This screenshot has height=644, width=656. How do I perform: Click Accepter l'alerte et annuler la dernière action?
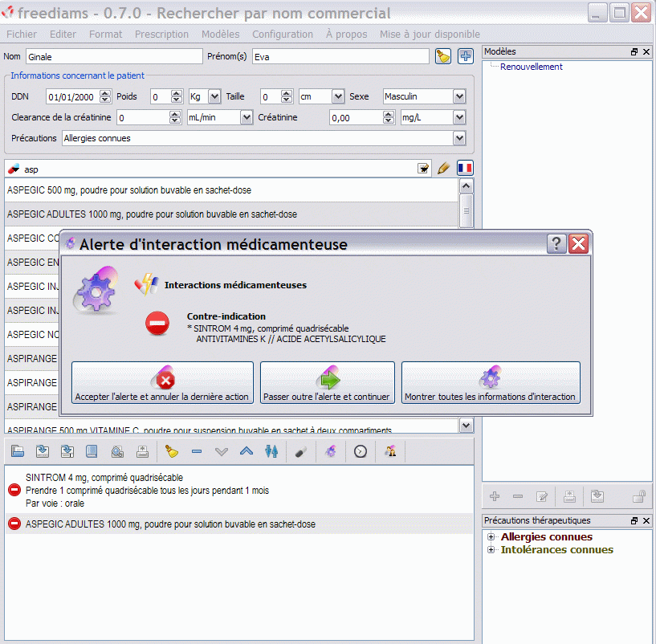(162, 382)
